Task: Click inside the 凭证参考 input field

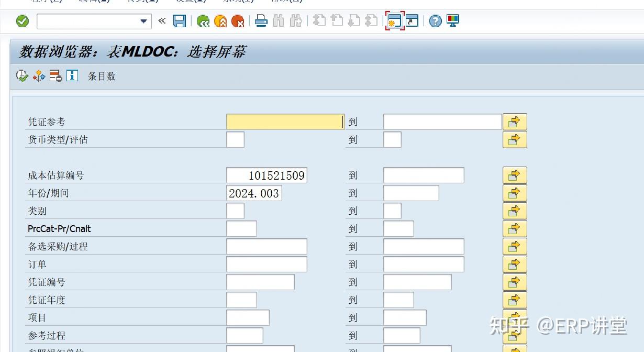Action: click(x=285, y=121)
